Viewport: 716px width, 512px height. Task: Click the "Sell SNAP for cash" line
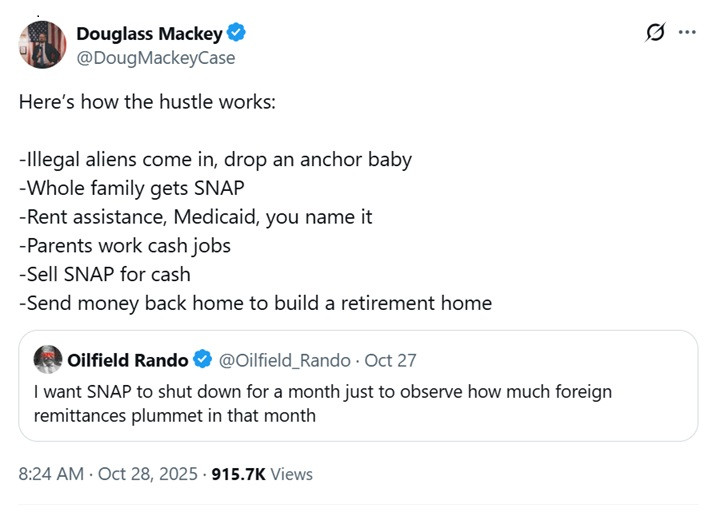[x=105, y=274]
